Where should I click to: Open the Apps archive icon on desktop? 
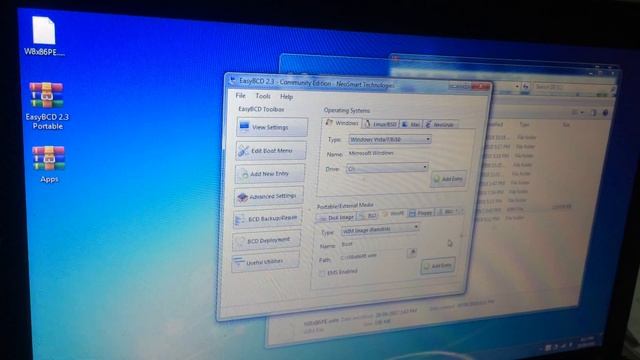(49, 164)
